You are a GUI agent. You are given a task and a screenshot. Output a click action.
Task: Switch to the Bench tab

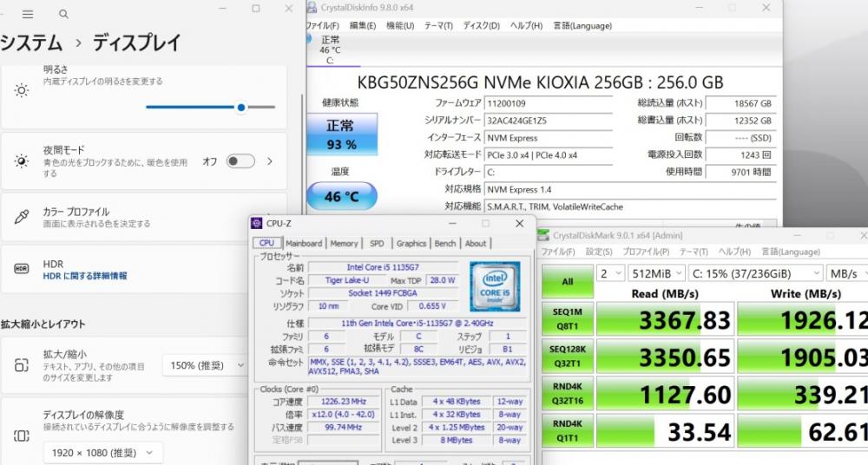coord(445,243)
